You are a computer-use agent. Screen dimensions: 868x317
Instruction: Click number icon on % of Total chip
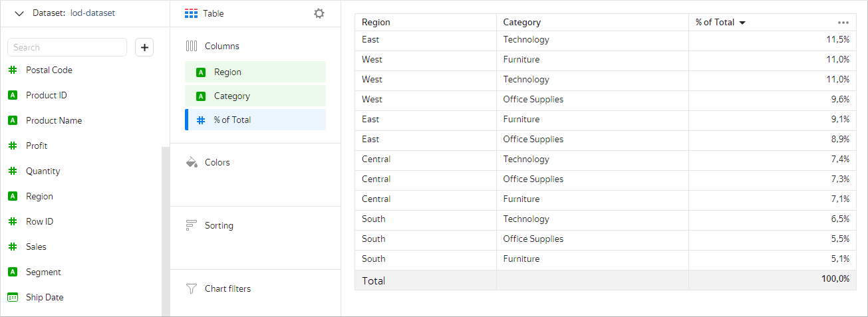pos(201,120)
